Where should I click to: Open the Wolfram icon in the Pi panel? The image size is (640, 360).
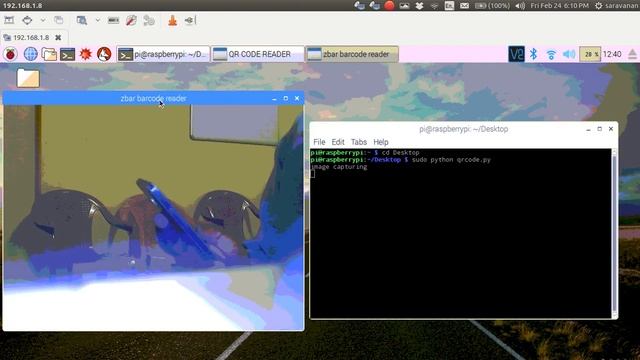(x=104, y=54)
